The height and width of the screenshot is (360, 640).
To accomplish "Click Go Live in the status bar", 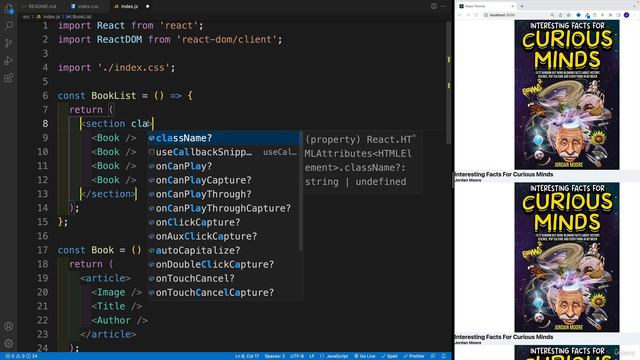I will [x=364, y=356].
